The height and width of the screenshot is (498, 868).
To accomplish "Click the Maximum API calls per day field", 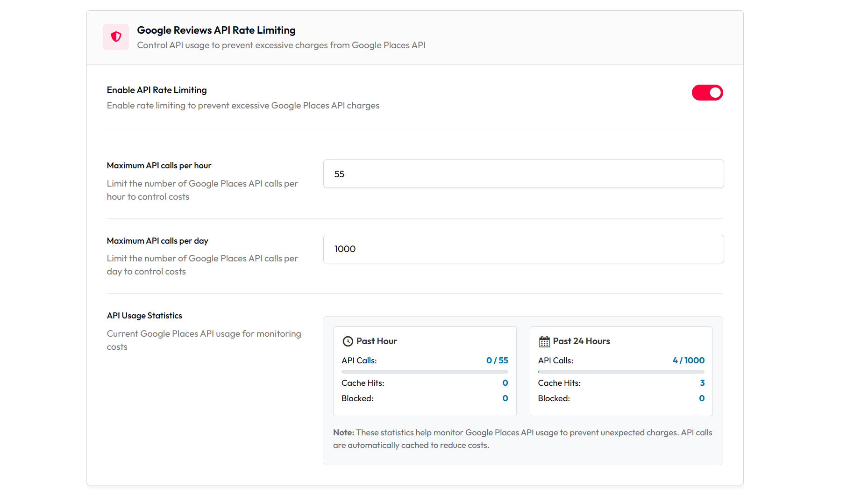I will coord(523,249).
